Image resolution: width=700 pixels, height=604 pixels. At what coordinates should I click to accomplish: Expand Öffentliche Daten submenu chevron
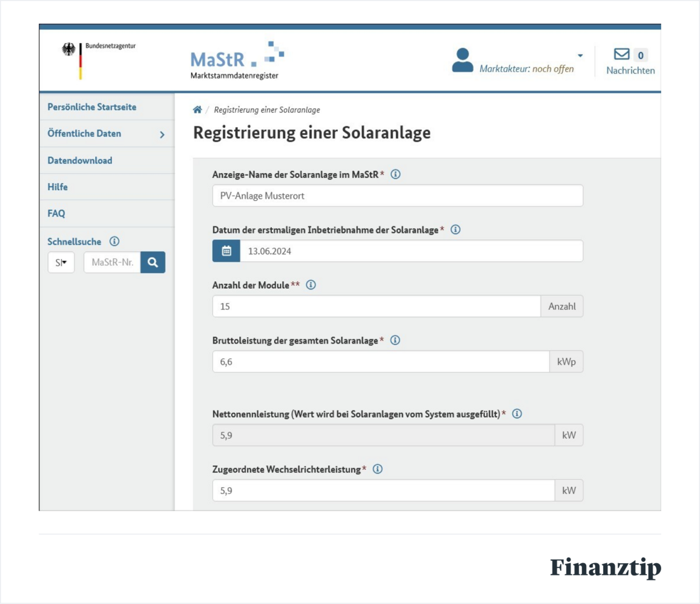tap(162, 134)
